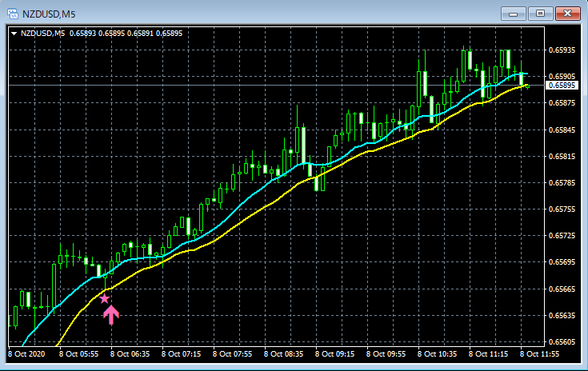The height and width of the screenshot is (371, 588).
Task: Click the NZDUSD,M5 chart window icon
Action: point(12,14)
